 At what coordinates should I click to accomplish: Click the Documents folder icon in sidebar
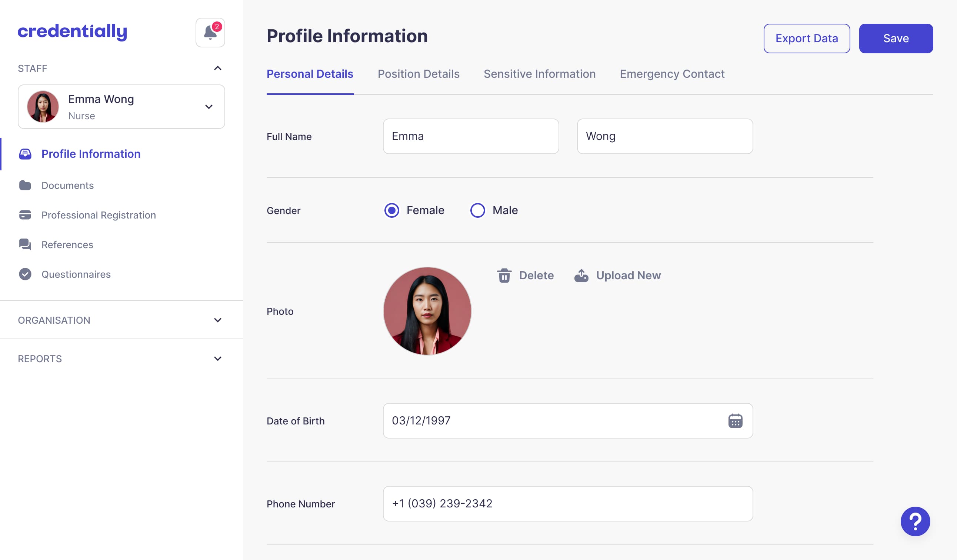click(x=25, y=185)
